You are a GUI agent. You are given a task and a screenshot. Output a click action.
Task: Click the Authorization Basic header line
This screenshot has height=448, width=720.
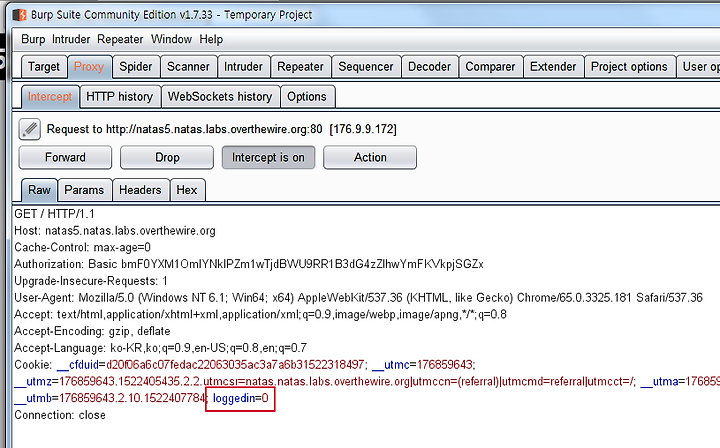(x=249, y=264)
